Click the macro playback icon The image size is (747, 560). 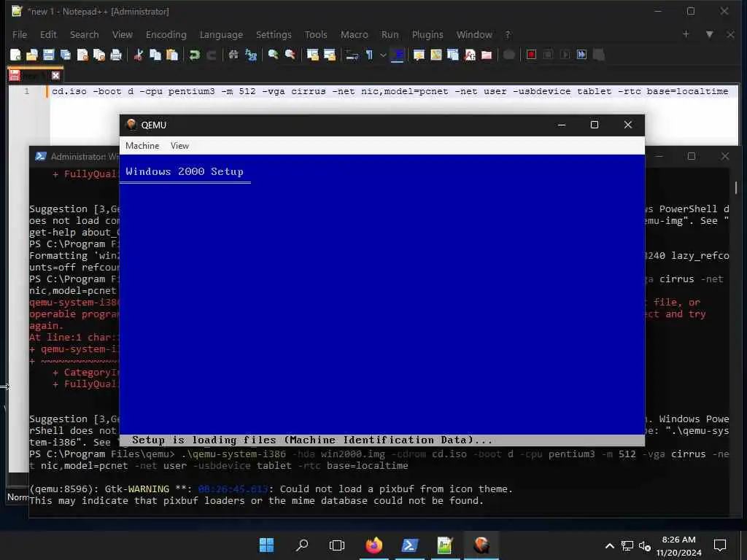[565, 55]
